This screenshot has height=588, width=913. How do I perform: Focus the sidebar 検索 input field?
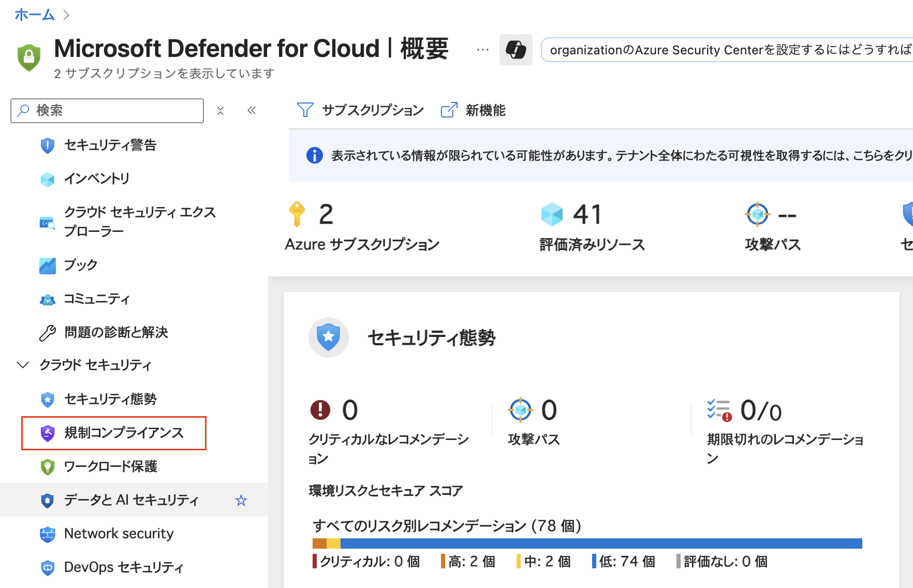point(107,111)
